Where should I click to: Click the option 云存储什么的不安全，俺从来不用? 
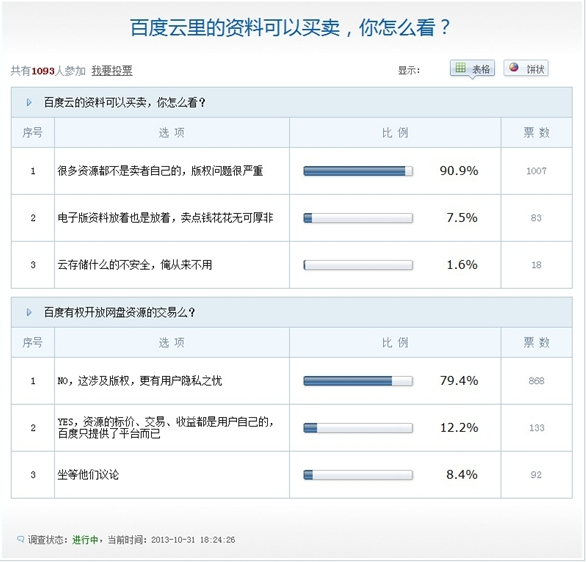click(135, 265)
